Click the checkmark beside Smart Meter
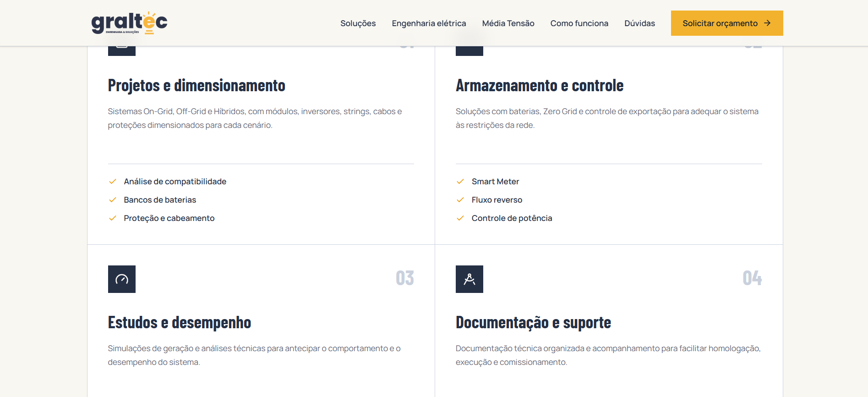The image size is (868, 397). pos(460,182)
